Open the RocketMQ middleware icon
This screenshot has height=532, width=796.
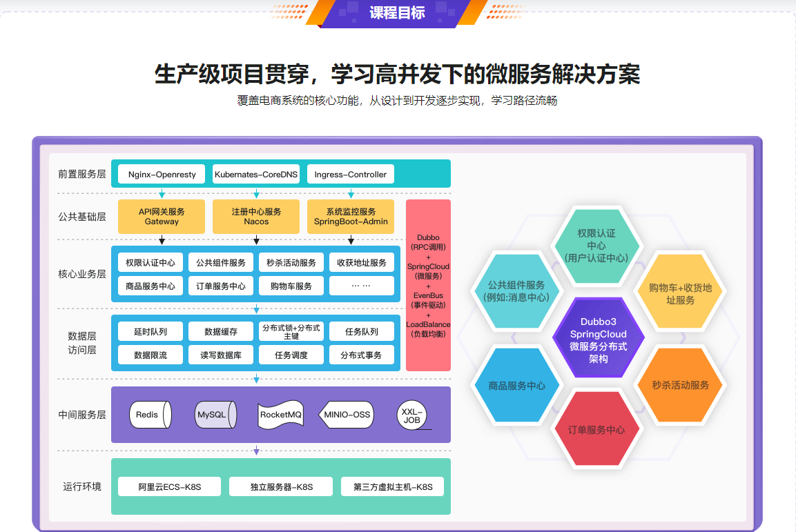click(x=280, y=415)
